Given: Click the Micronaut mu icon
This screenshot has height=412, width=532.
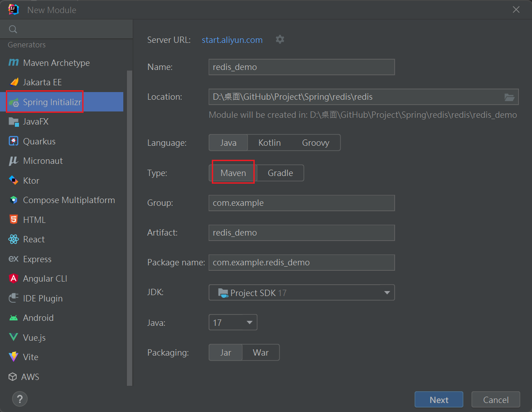Looking at the screenshot, I should pos(13,161).
